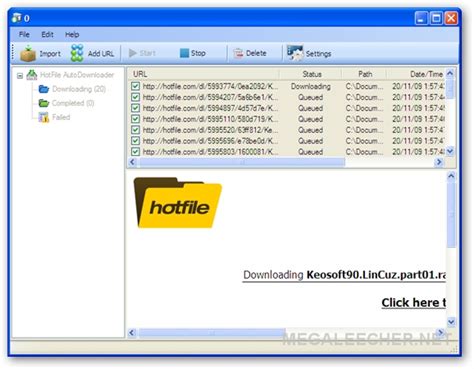474x369 pixels.
Task: Select HotFile AutoDownloader root label
Action: click(x=77, y=75)
